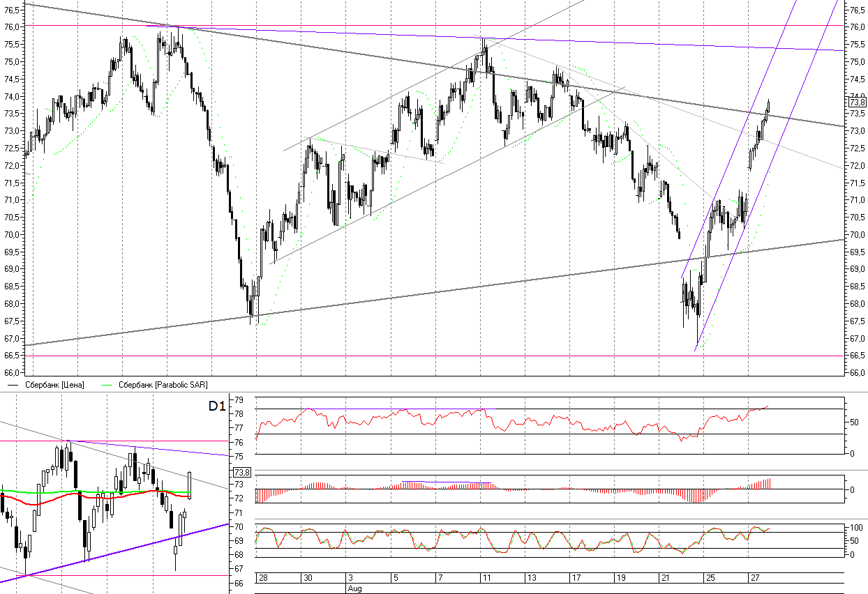Click the 79 label on daily chart scale
Screen dimensions: 868x594
[x=239, y=400]
